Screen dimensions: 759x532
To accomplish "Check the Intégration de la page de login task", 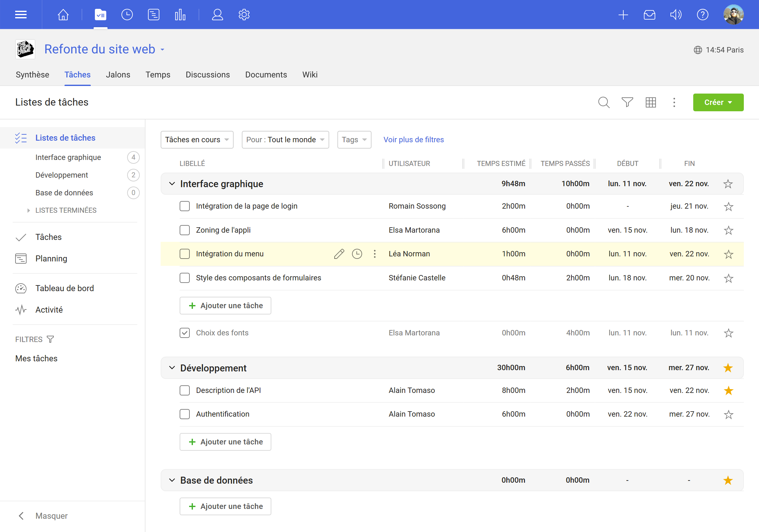I will coord(184,206).
